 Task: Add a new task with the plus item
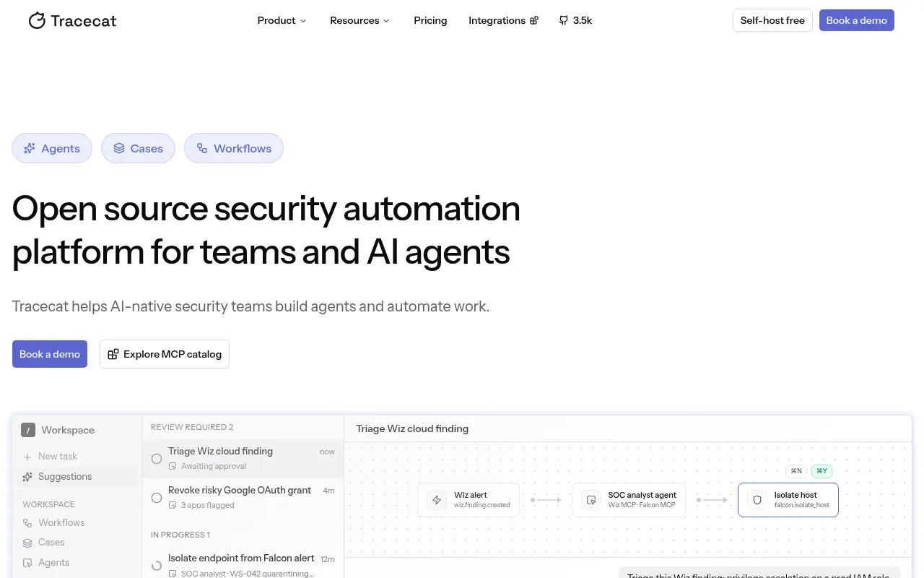50,457
